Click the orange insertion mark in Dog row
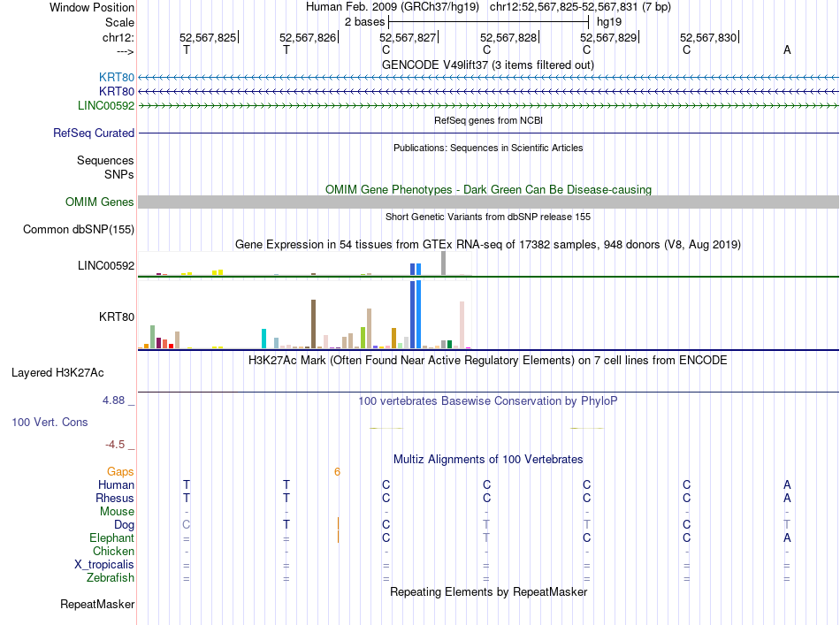The height and width of the screenshot is (625, 840). pos(338,523)
